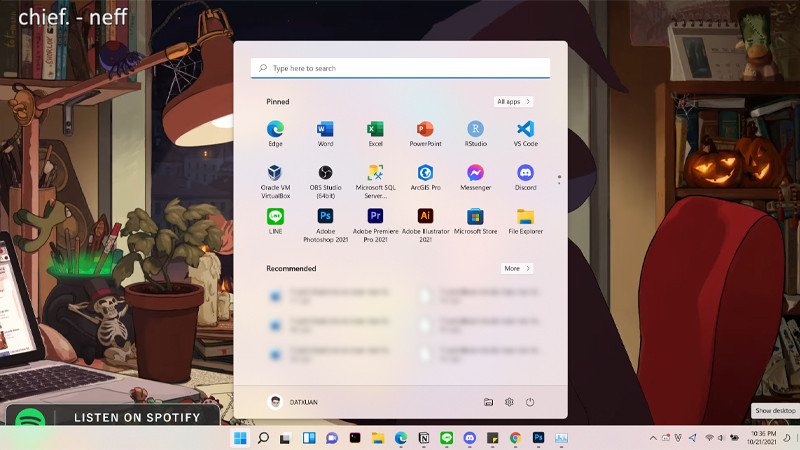
Task: Click the Discord taskbar icon
Action: (469, 438)
